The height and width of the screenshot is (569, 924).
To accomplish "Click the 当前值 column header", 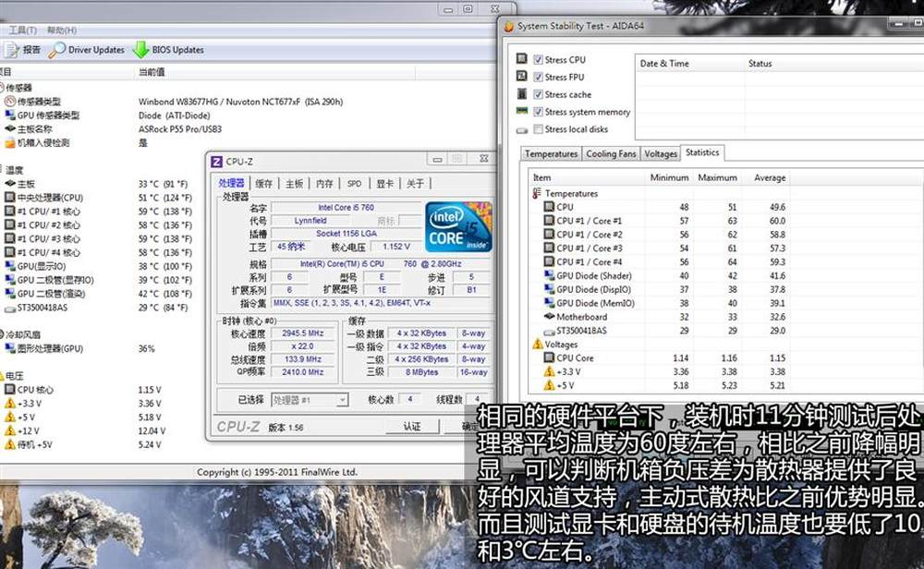I will click(152, 72).
